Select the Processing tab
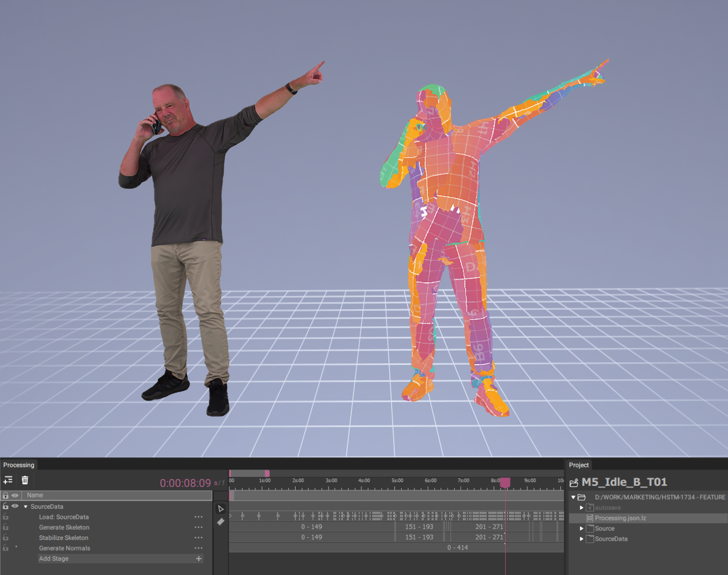Image resolution: width=728 pixels, height=575 pixels. (x=19, y=465)
